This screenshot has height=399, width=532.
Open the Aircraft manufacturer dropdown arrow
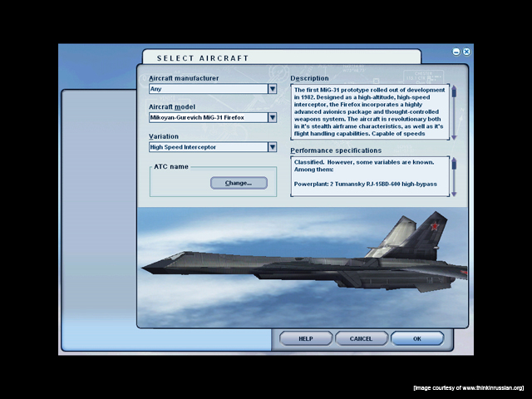click(x=273, y=89)
